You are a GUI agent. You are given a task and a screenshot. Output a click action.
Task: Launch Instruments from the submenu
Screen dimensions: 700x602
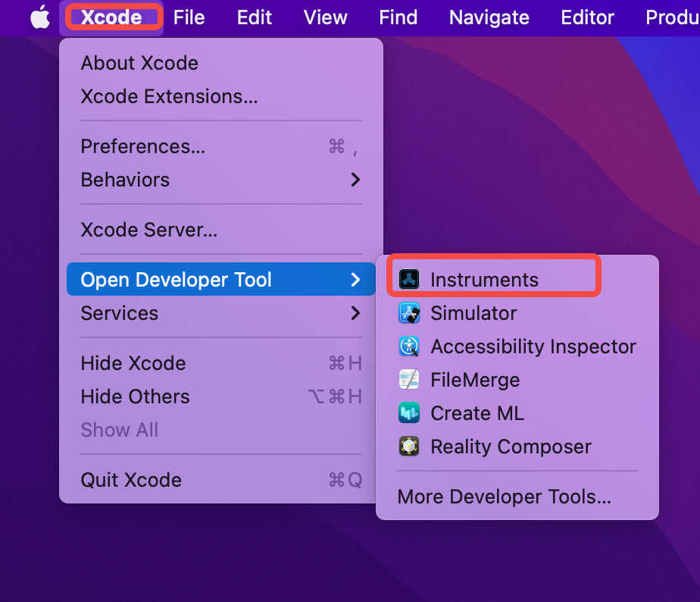click(517, 279)
